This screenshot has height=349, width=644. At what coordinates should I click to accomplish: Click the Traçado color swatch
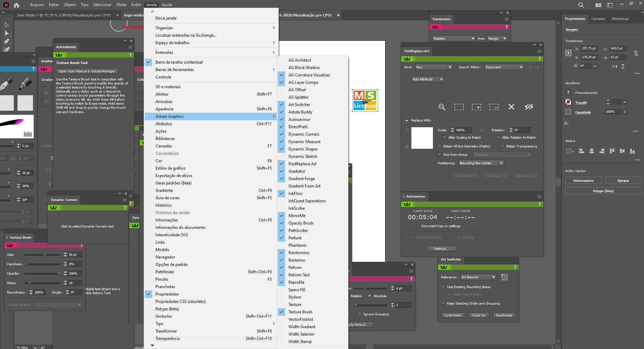(568, 102)
